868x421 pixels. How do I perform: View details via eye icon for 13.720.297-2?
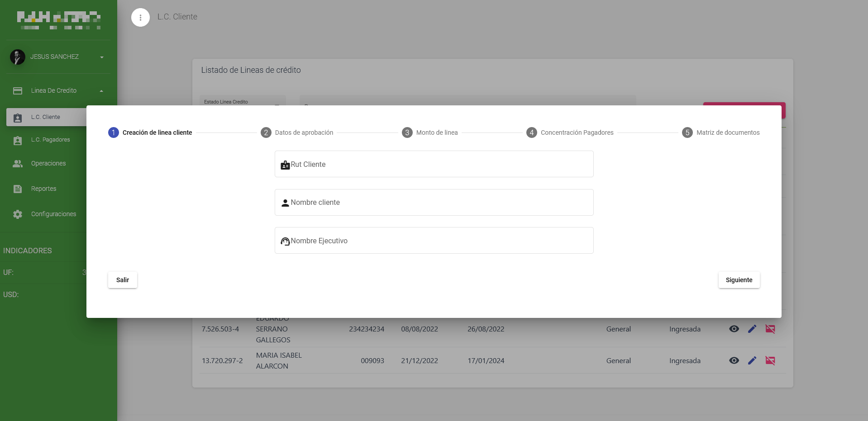click(x=734, y=360)
